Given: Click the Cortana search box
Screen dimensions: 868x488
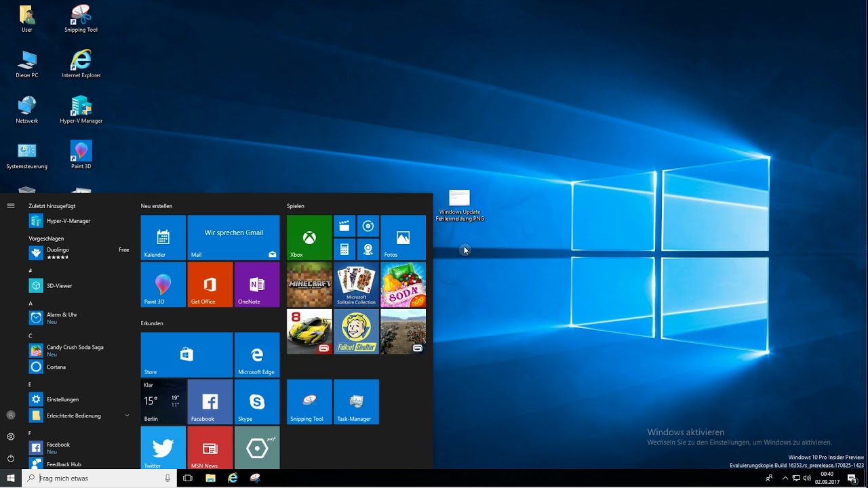Looking at the screenshot, I should pos(99,478).
